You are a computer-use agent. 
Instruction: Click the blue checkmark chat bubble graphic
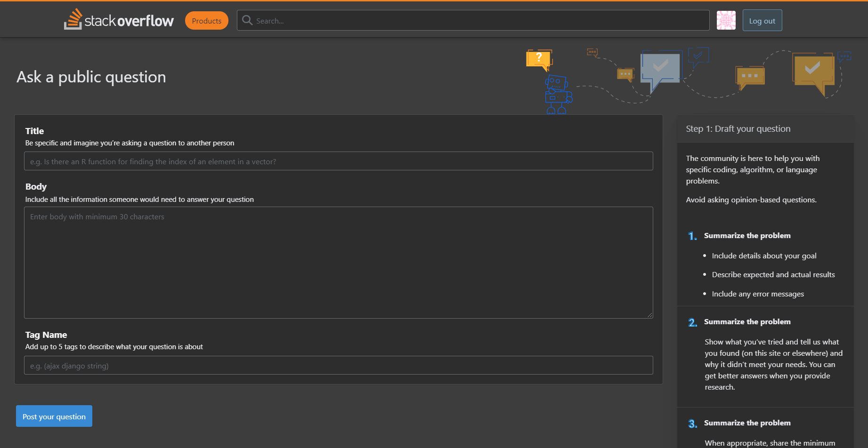[x=698, y=56]
